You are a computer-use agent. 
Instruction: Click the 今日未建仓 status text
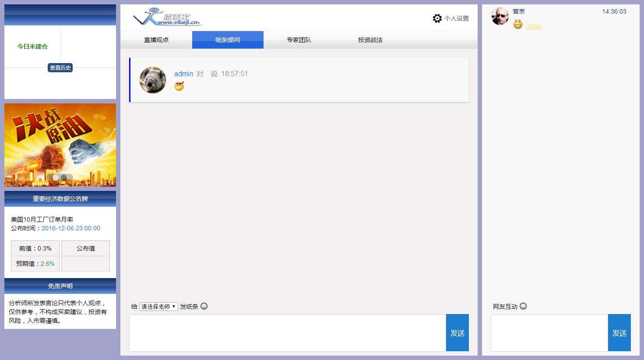tap(32, 46)
